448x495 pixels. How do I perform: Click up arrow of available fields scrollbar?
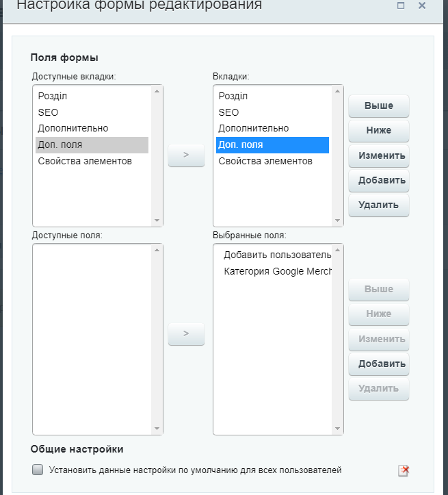click(157, 250)
